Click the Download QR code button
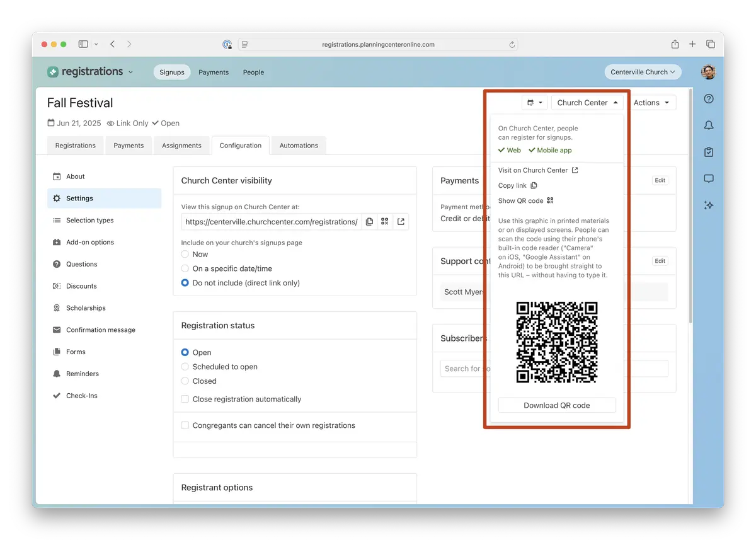 point(557,405)
